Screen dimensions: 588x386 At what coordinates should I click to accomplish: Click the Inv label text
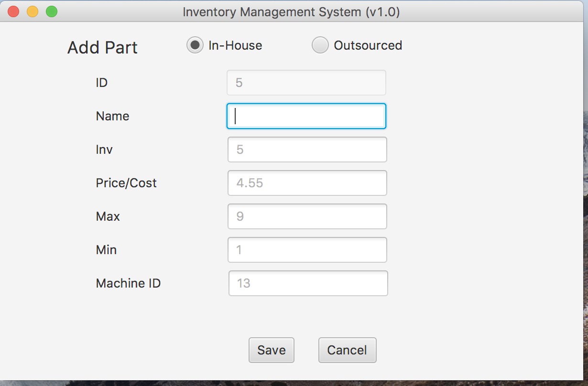pos(104,150)
